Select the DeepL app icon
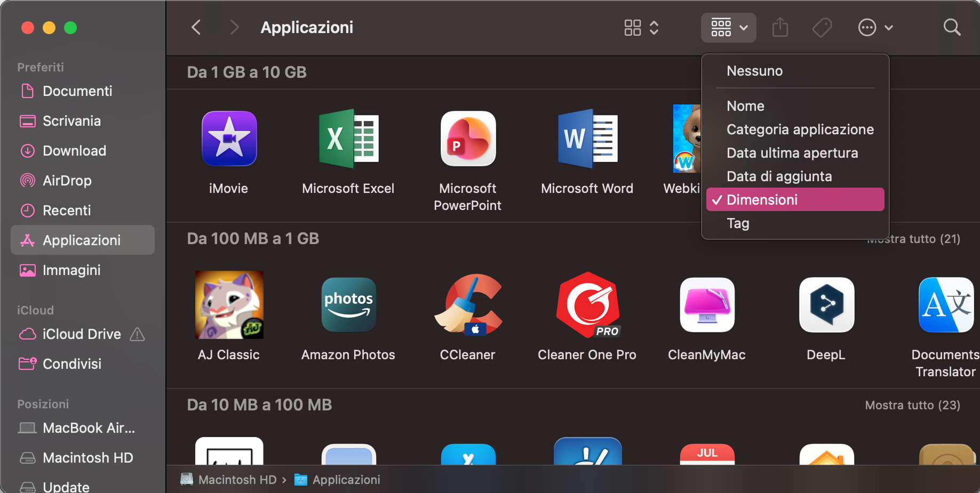 (826, 305)
